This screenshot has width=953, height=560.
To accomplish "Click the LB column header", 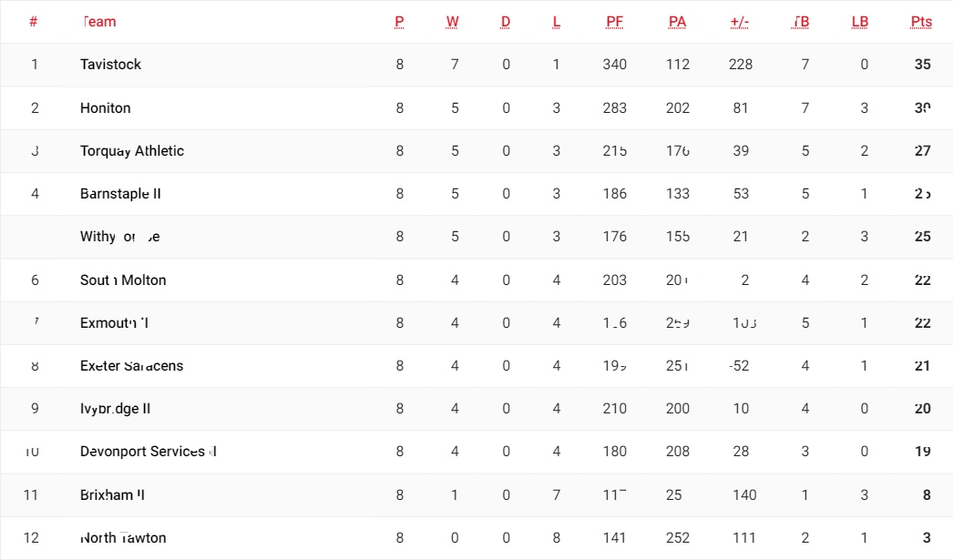I will click(x=859, y=22).
